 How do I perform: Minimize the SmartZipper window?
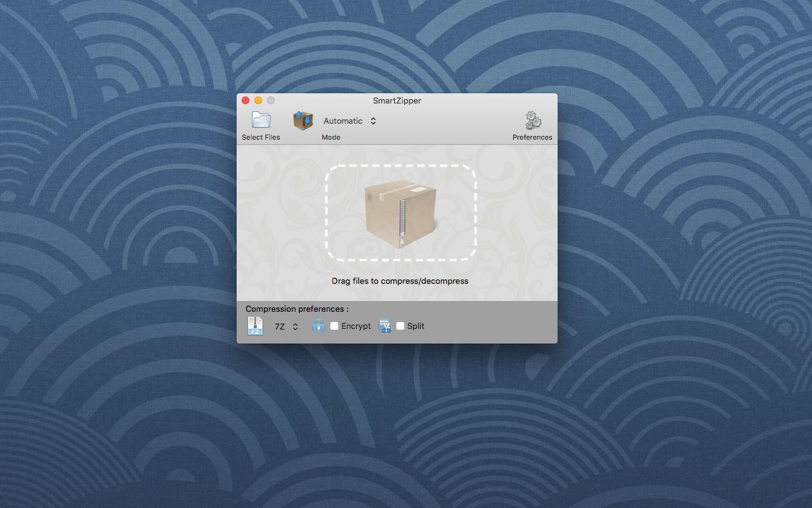258,100
